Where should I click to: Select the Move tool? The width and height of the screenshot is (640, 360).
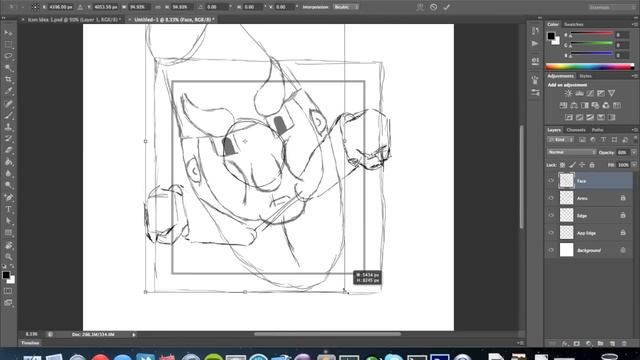[8, 33]
